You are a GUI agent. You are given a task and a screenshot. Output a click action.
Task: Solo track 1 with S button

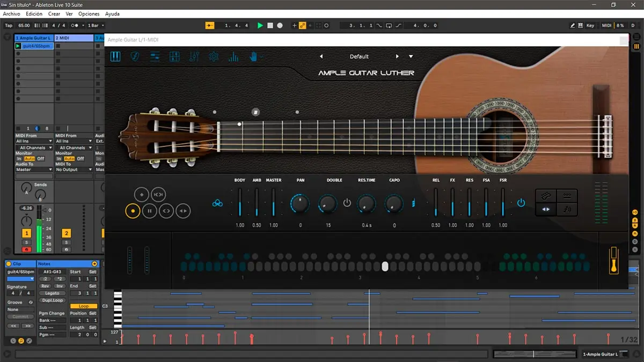[26, 243]
